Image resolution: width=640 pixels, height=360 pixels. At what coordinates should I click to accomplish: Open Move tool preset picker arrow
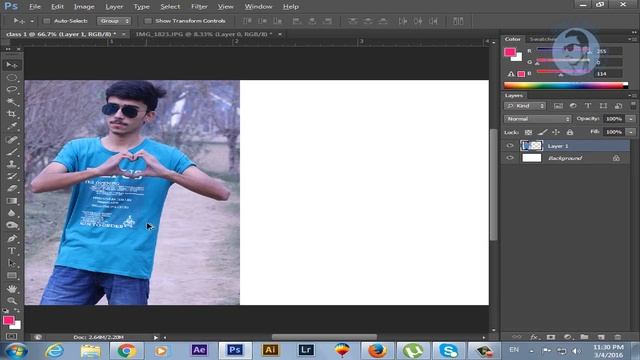click(x=32, y=21)
